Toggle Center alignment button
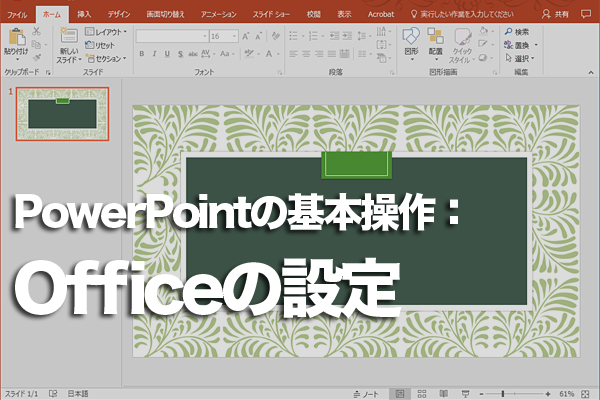Viewport: 600px width, 400px height. tap(306, 54)
